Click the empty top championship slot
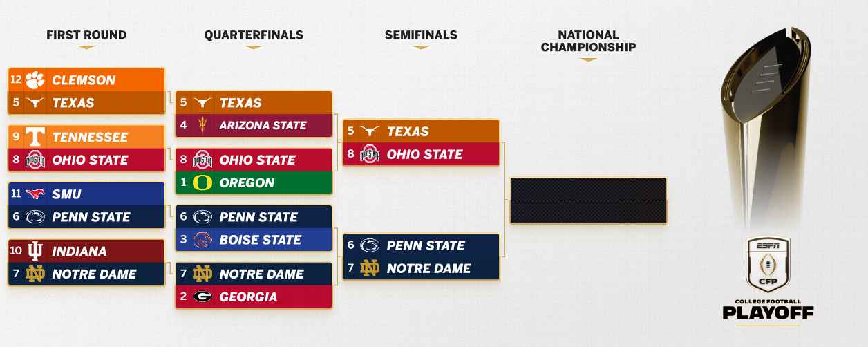This screenshot has width=868, height=347. (588, 189)
